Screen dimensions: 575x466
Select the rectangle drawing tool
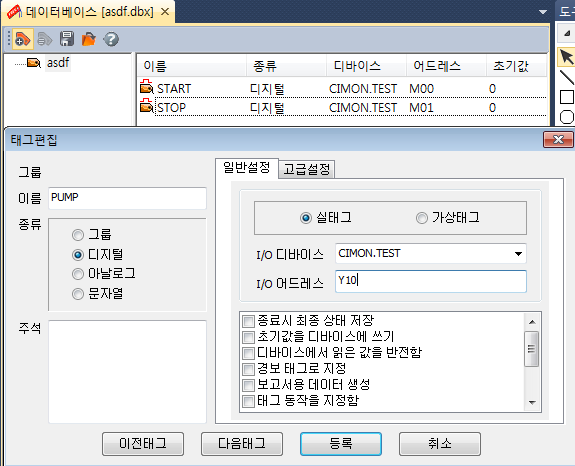[567, 97]
